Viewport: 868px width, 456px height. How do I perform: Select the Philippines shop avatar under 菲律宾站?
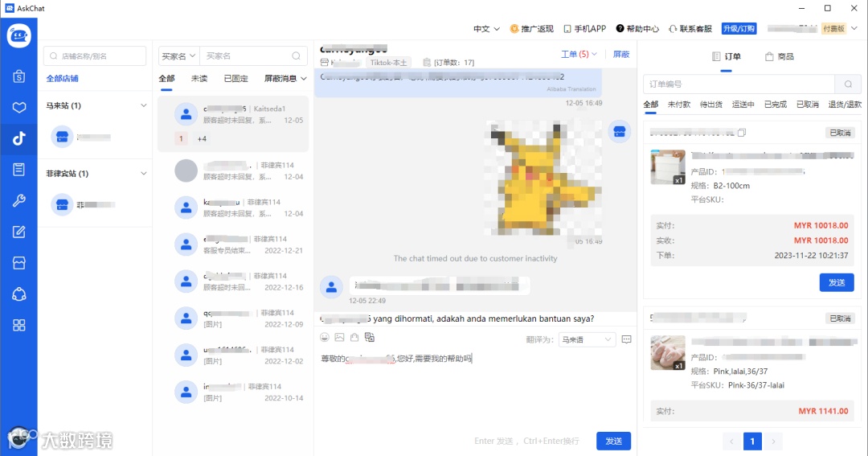click(62, 204)
